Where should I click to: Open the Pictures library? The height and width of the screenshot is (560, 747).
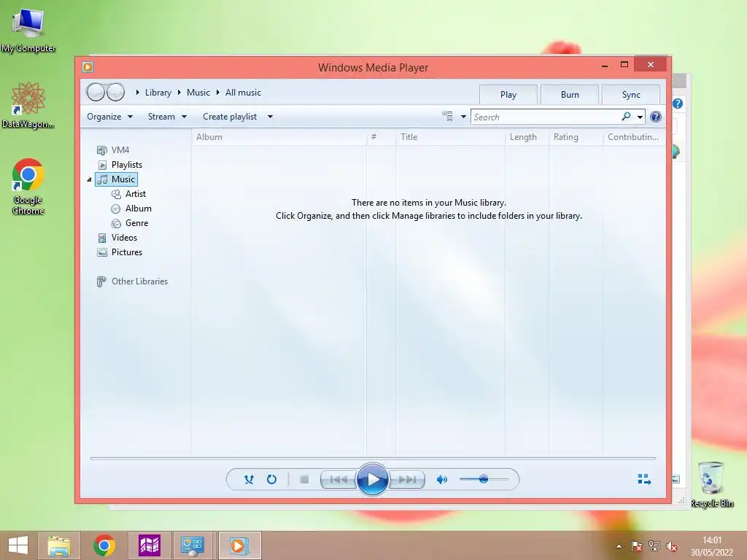point(120,252)
